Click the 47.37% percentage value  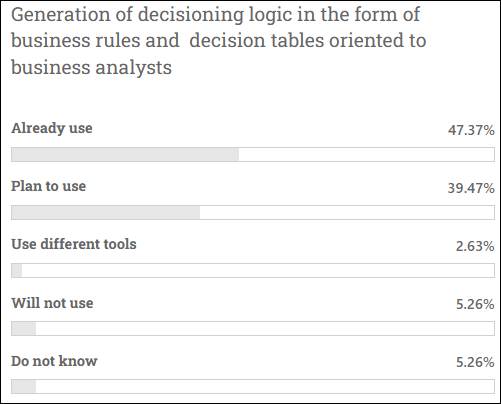[471, 130]
